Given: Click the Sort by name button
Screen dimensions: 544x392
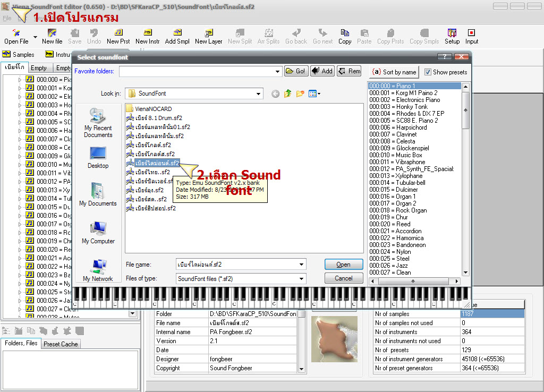Looking at the screenshot, I should [x=394, y=72].
